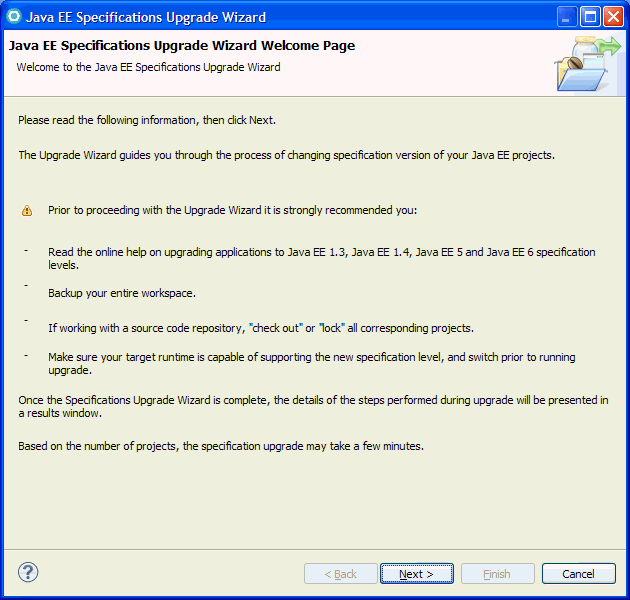
Task: Click the yellow warning triangle icon
Action: pyautogui.click(x=27, y=210)
